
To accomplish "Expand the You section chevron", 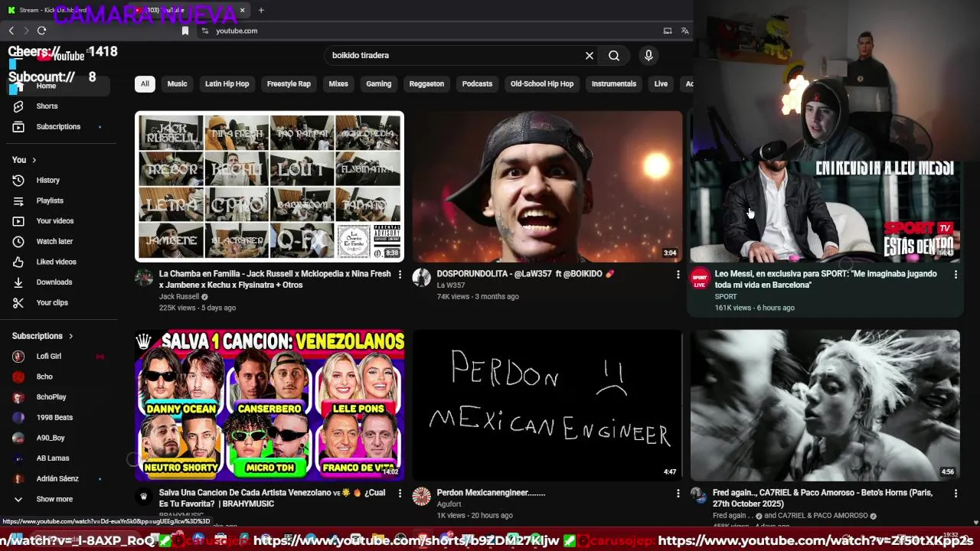I will click(x=34, y=160).
